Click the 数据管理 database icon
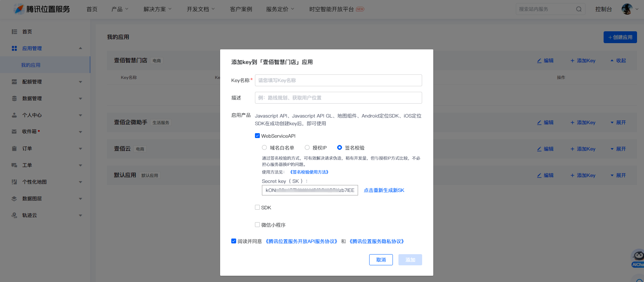The height and width of the screenshot is (282, 644). (14, 98)
